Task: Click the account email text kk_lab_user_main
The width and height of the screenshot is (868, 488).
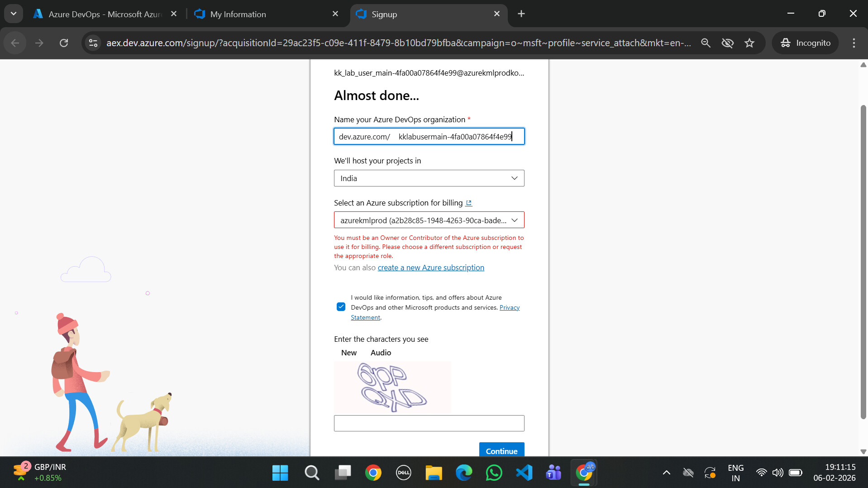Action: [x=429, y=73]
